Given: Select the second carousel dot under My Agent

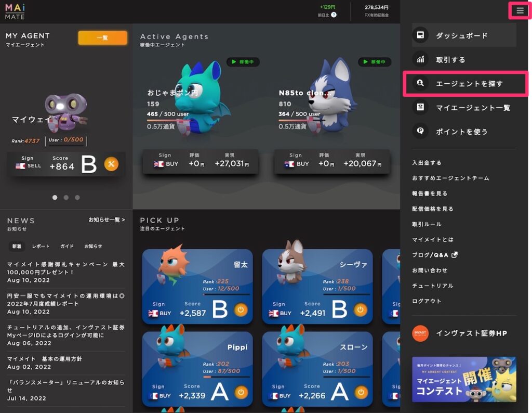Looking at the screenshot, I should [x=66, y=198].
